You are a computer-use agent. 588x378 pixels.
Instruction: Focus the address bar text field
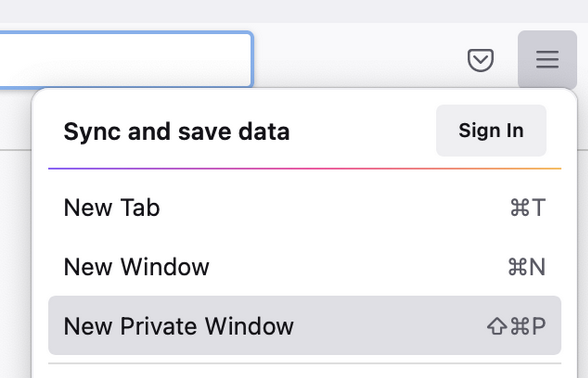tap(126, 60)
